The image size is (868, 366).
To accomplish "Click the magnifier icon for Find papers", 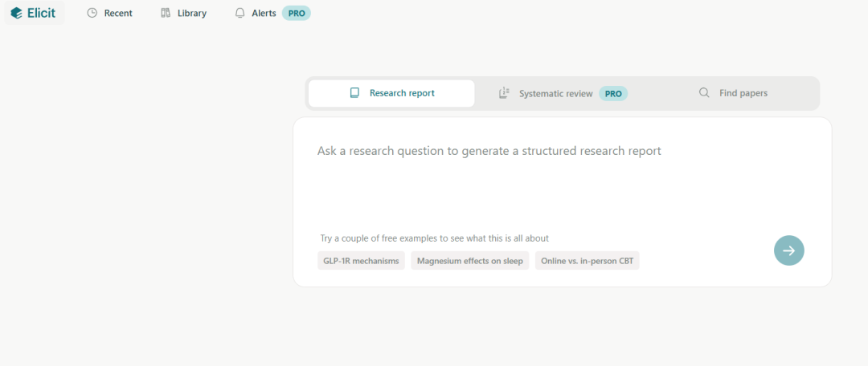I will coord(704,93).
